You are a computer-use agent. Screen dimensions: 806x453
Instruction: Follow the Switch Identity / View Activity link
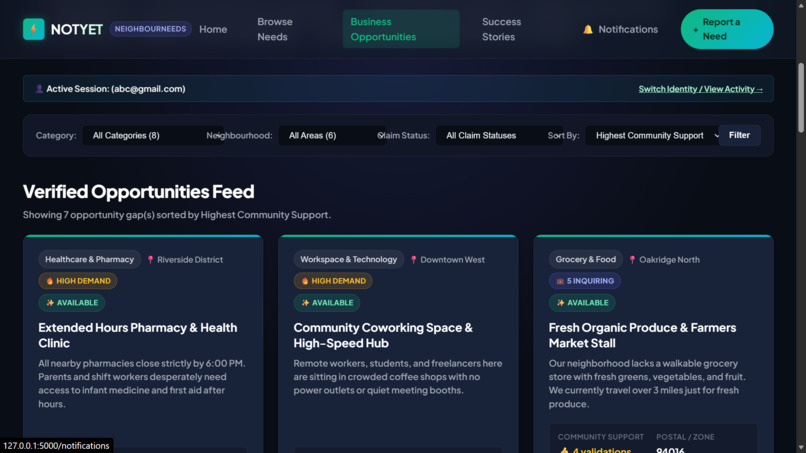[x=701, y=89]
